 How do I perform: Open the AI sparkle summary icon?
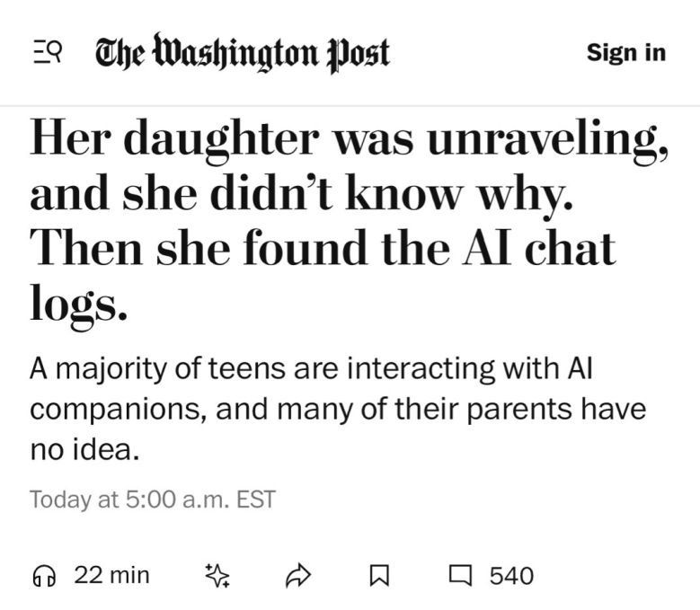(x=217, y=576)
